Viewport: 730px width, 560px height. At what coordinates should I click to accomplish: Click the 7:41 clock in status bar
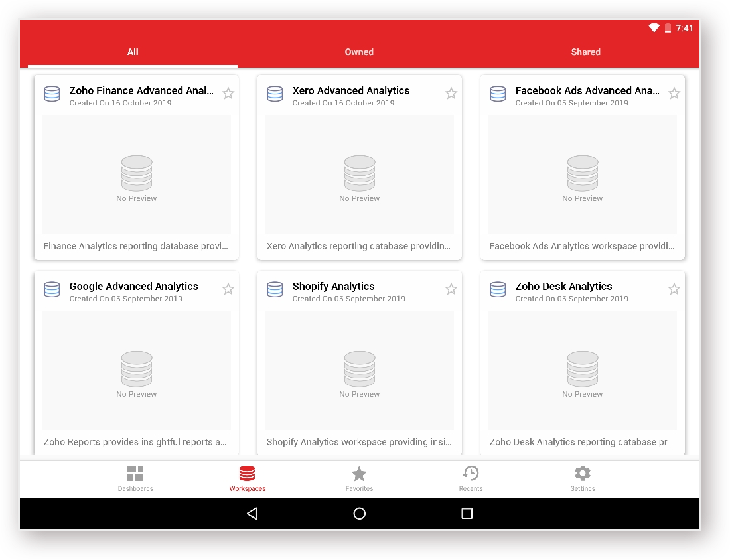point(684,28)
